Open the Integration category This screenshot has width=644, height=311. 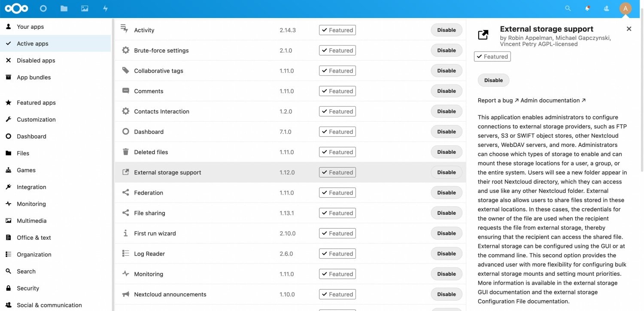point(55,187)
